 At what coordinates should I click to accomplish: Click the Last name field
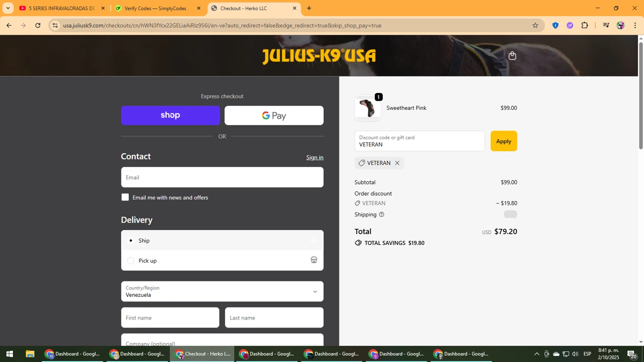274,318
